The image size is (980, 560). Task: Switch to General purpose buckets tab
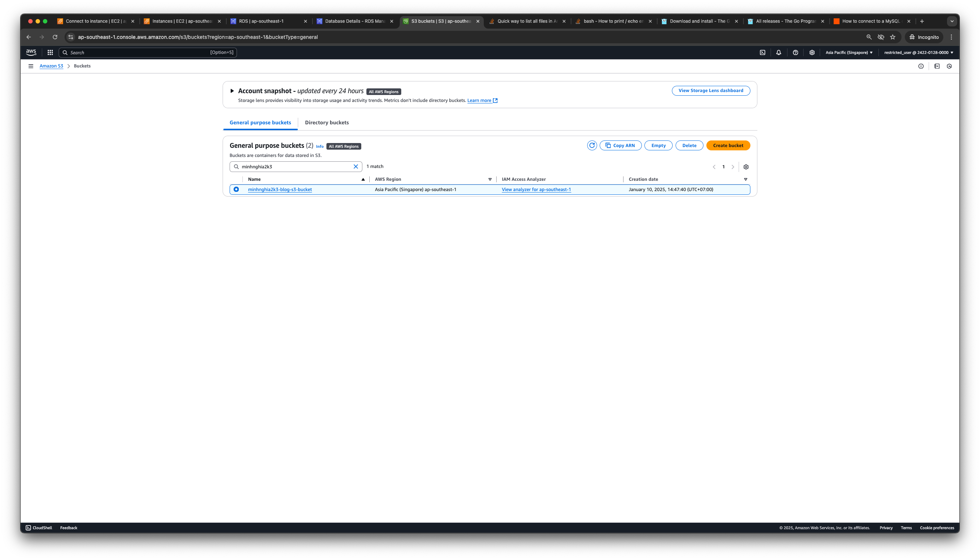pyautogui.click(x=260, y=123)
